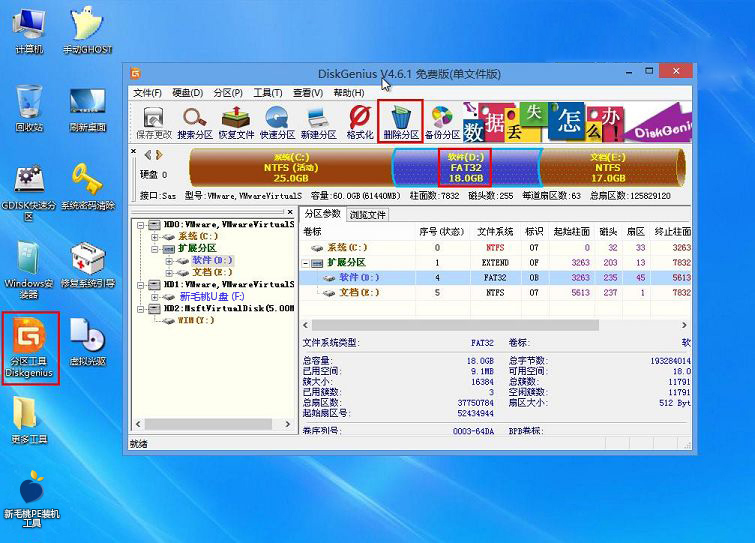The image size is (755, 543).
Task: Open the 手动GHOST desktop icon
Action: 87,30
